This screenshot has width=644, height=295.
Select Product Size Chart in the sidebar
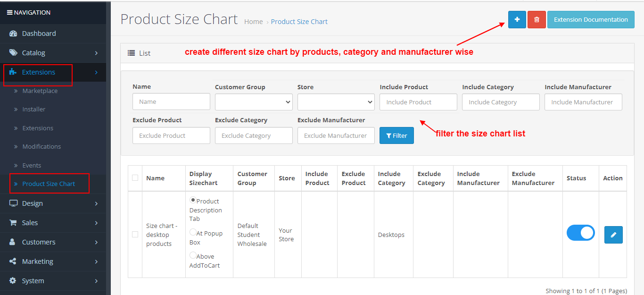click(x=49, y=184)
